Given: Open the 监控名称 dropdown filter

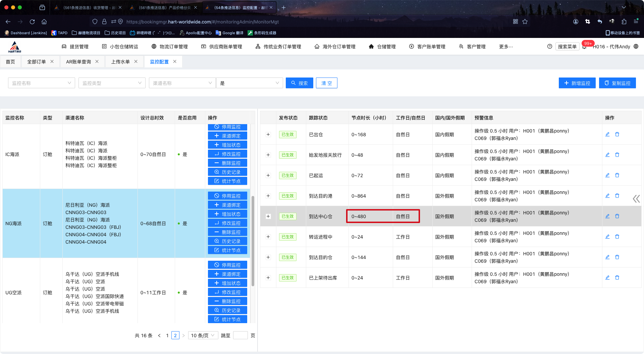Looking at the screenshot, I should tap(41, 83).
